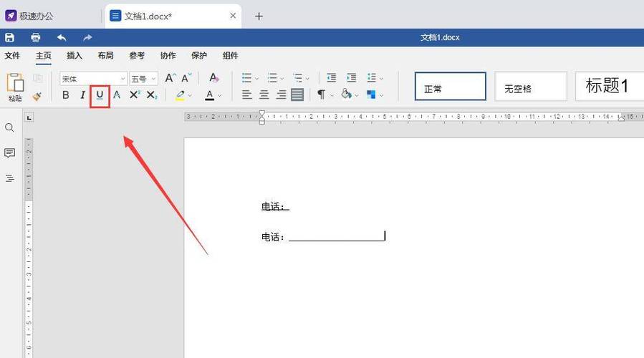The width and height of the screenshot is (644, 358).
Task: Switch to the 组件 ribbon tab
Action: click(231, 55)
